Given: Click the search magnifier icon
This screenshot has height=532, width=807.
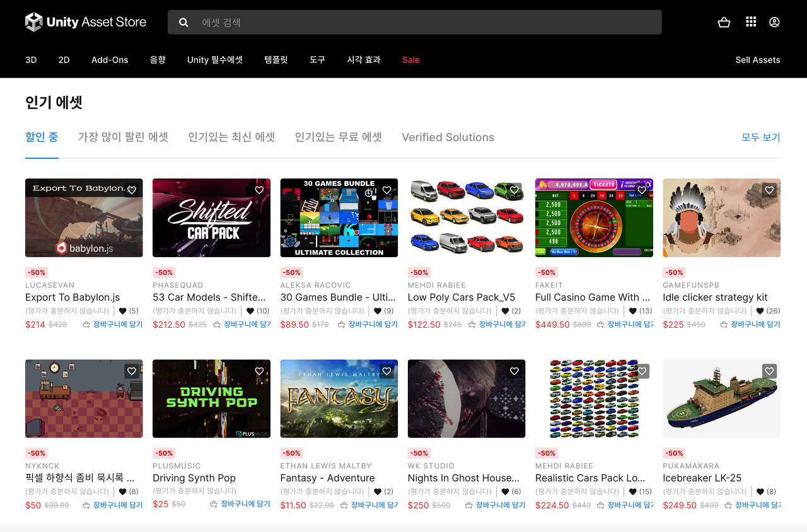Looking at the screenshot, I should tap(183, 22).
